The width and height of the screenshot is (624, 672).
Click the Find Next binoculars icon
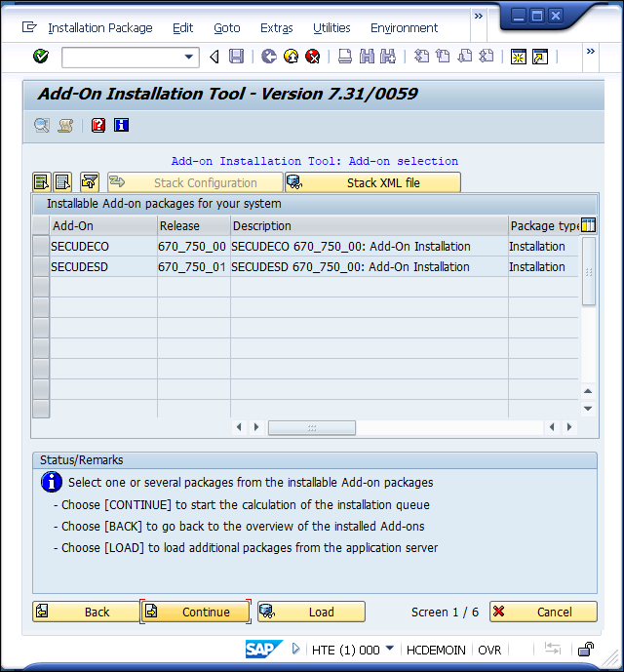[388, 57]
